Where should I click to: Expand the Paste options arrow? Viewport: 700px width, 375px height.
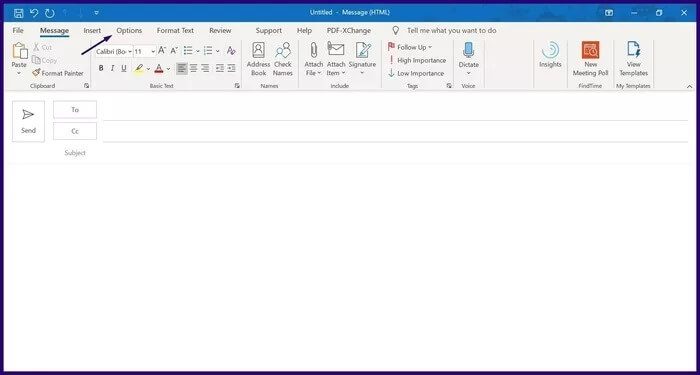tap(19, 72)
